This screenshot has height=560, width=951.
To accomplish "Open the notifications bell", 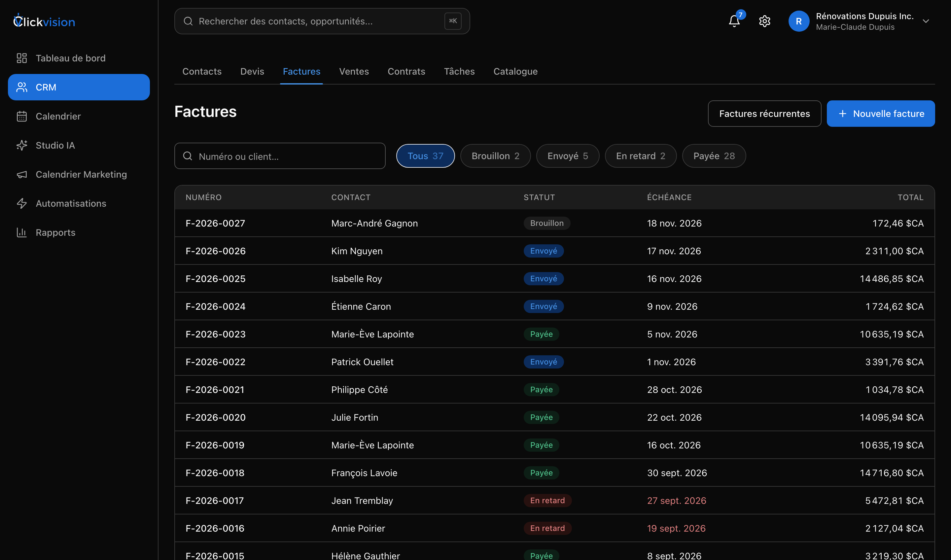I will (734, 21).
